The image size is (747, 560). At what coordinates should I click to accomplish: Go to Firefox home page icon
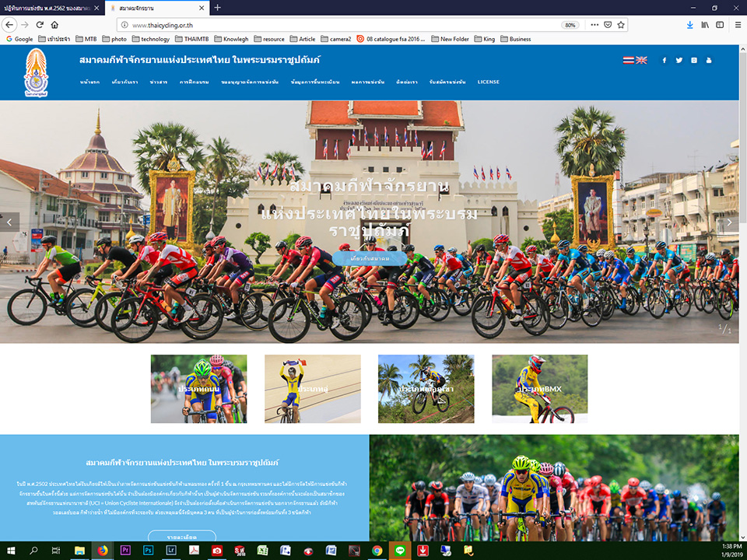tap(54, 25)
